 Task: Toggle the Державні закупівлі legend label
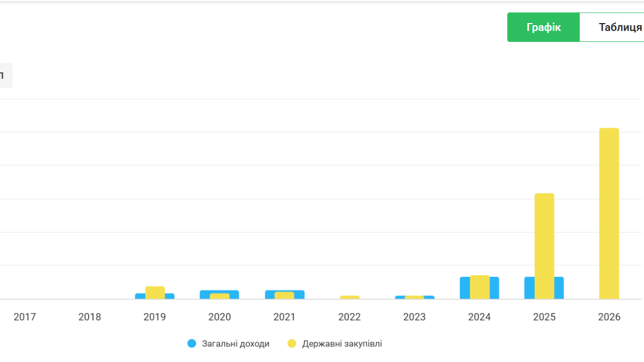click(342, 344)
